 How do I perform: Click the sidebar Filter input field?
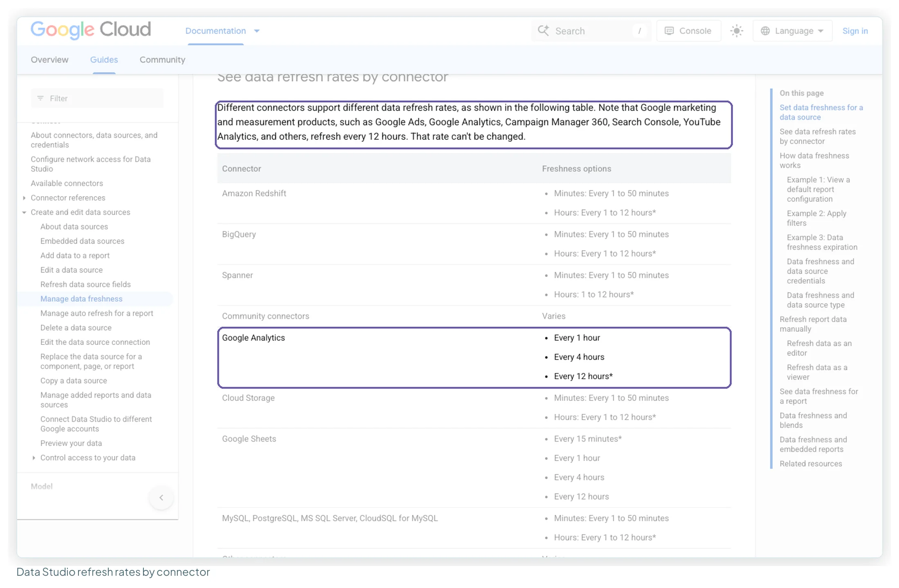(x=97, y=98)
